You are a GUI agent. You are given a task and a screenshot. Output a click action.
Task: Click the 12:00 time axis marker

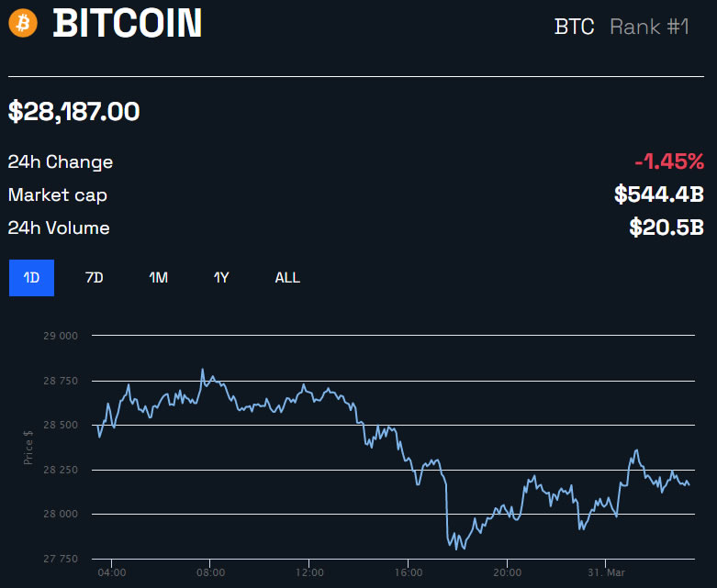pyautogui.click(x=309, y=573)
